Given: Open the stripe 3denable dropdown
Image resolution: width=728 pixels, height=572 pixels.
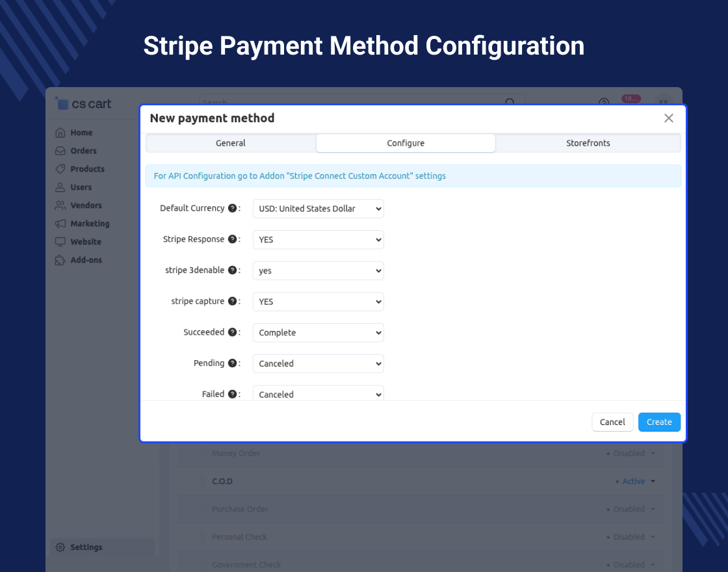Looking at the screenshot, I should (318, 270).
